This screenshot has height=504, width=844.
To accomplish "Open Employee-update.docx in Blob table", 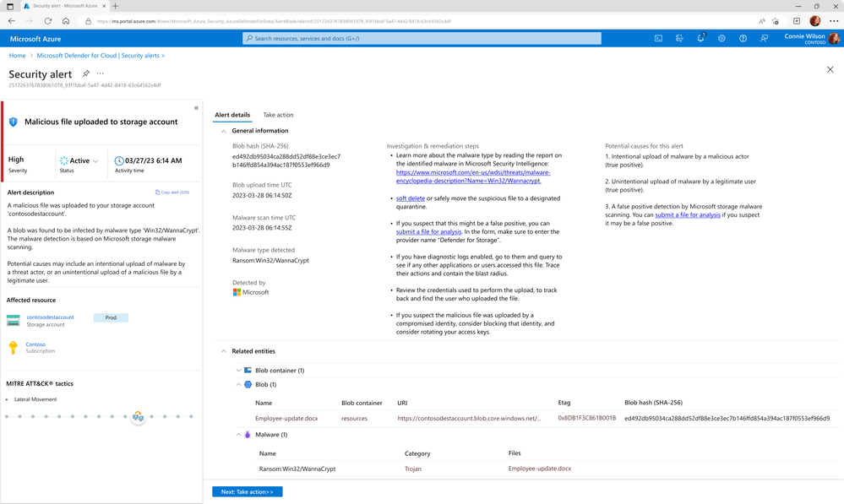I will tap(286, 419).
